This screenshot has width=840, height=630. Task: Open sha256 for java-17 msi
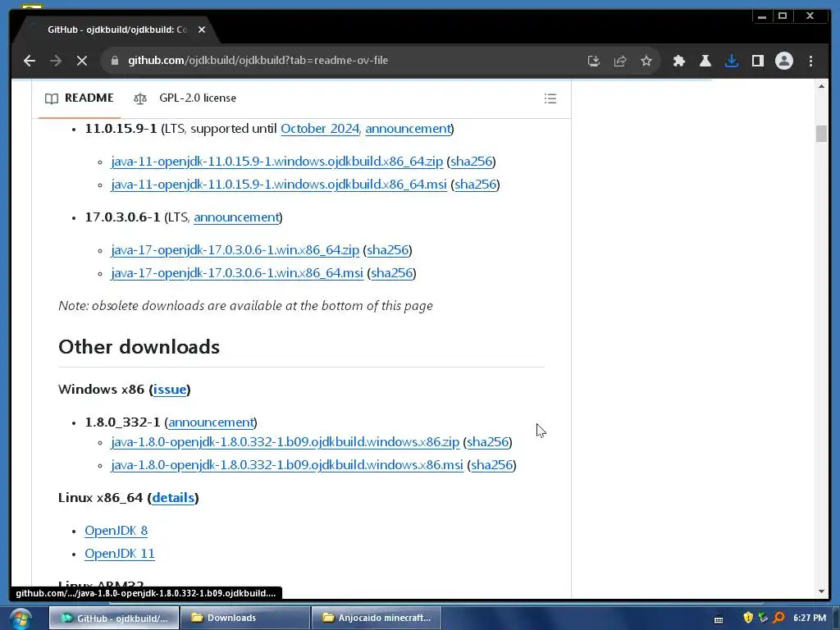click(391, 272)
